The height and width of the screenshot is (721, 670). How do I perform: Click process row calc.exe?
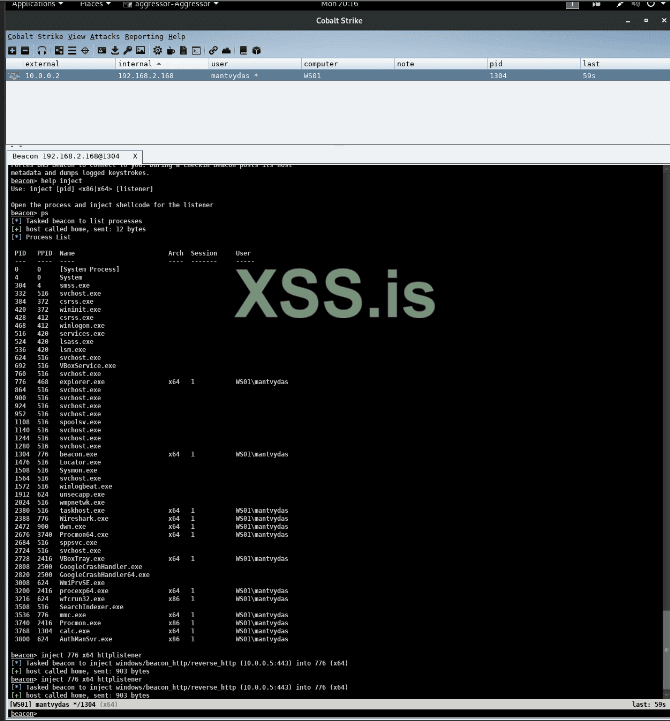point(151,631)
